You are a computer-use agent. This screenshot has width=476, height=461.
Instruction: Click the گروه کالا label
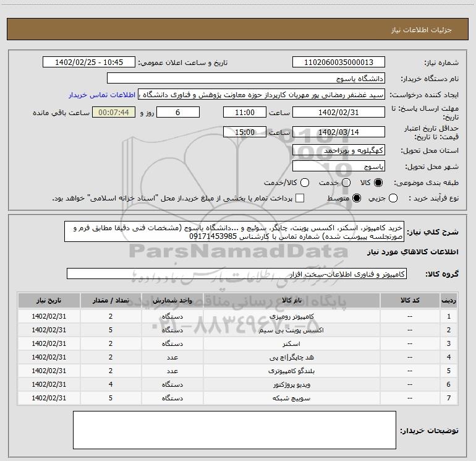[442, 274]
